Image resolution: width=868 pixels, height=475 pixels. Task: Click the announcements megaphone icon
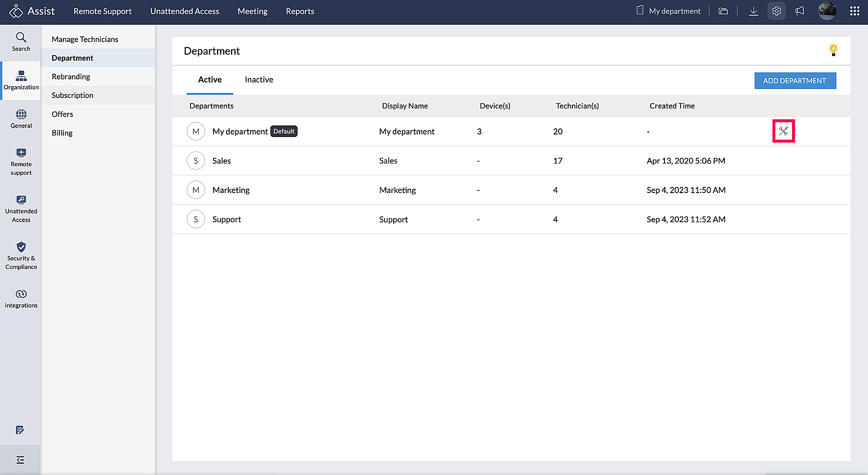tap(800, 11)
